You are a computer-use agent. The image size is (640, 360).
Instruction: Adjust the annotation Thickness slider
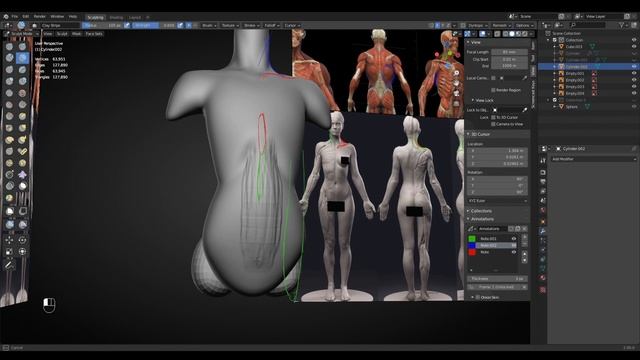498,279
